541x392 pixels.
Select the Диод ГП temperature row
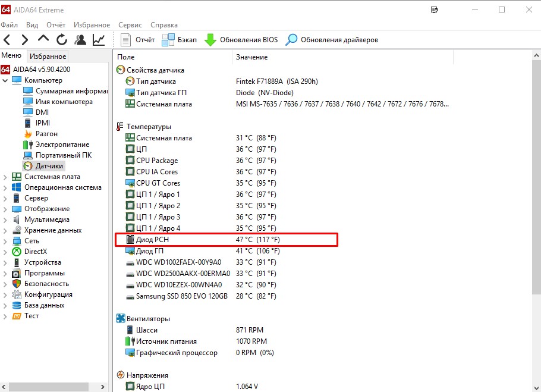[202, 251]
